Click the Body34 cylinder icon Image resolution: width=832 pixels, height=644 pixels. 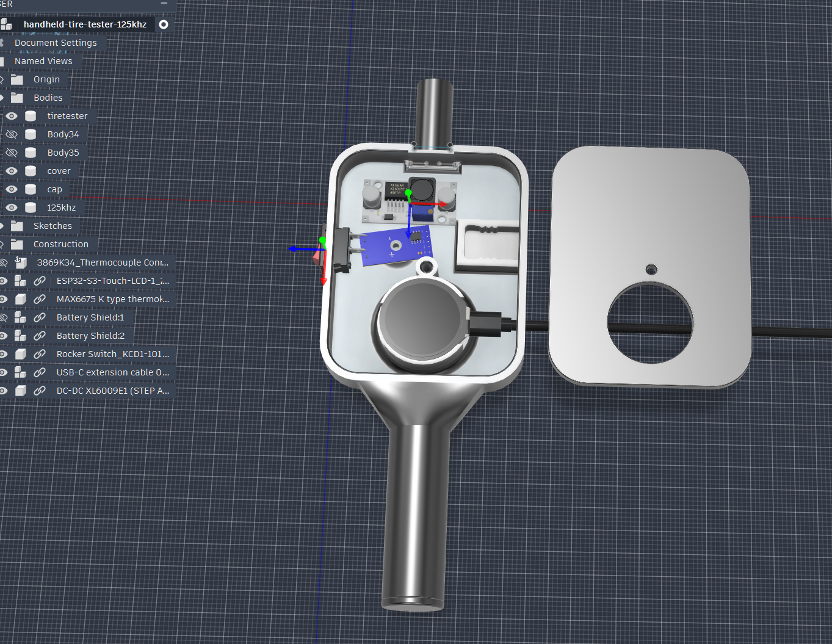[x=31, y=134]
